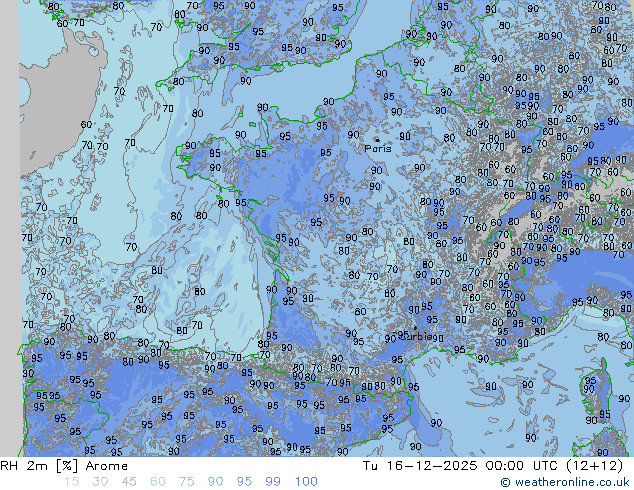Click the 'RH 2m [%] Arome' title
This screenshot has width=634, height=490.
pyautogui.click(x=64, y=466)
